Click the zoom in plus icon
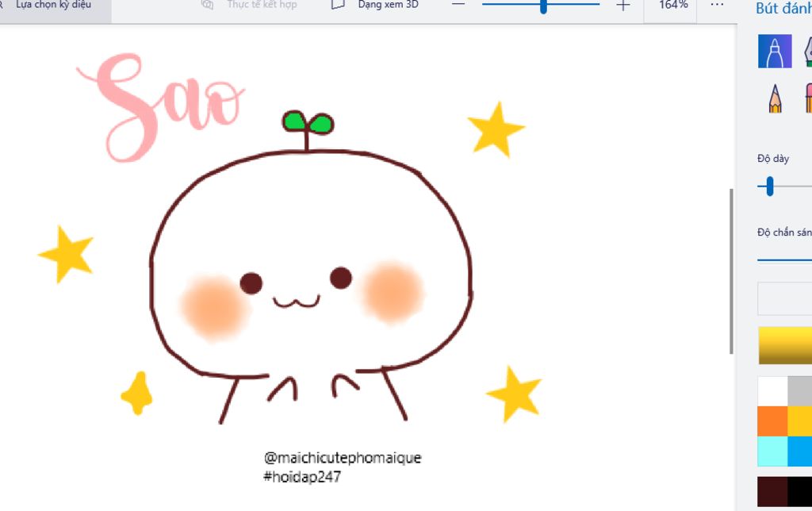Image resolution: width=812 pixels, height=511 pixels. [x=623, y=6]
